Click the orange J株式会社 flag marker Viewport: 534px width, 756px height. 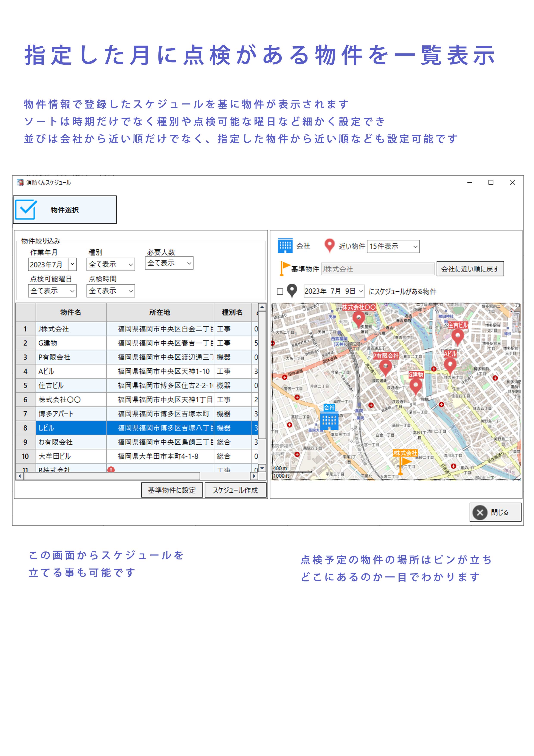(403, 462)
